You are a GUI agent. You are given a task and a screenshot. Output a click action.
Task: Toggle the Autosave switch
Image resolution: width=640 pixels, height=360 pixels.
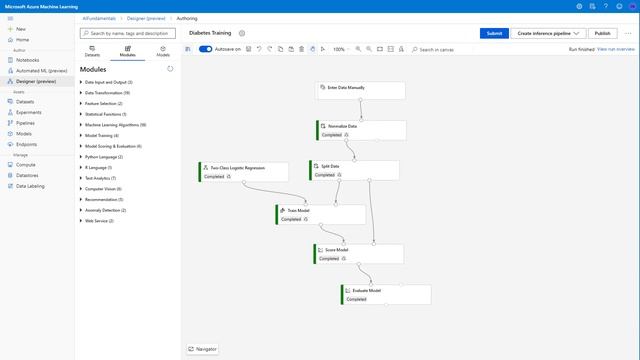point(205,49)
